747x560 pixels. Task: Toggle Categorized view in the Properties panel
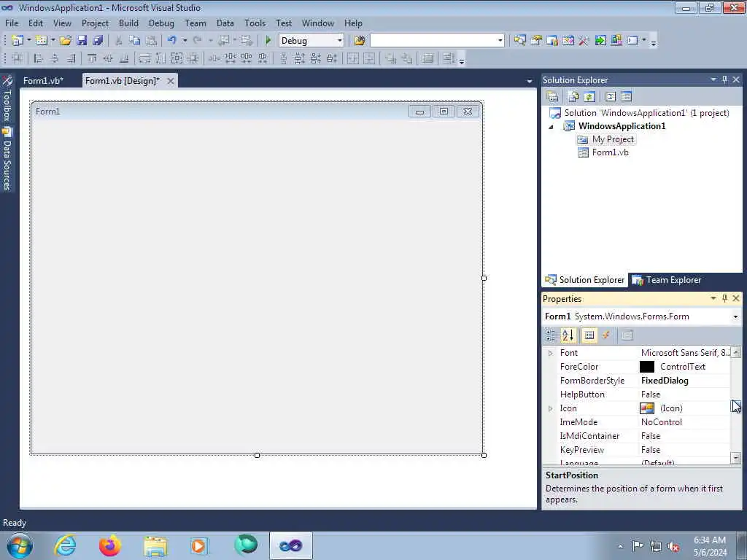pyautogui.click(x=551, y=335)
